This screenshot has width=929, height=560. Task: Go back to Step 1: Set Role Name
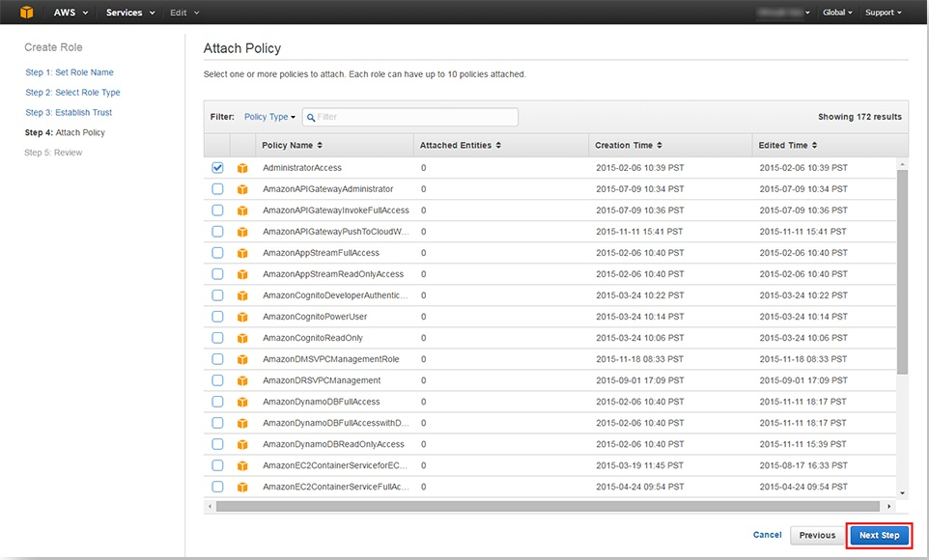tap(70, 72)
